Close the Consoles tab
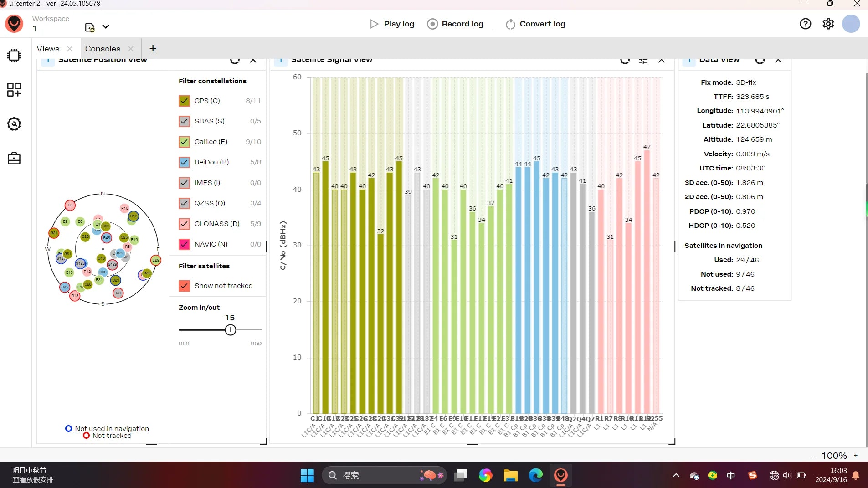Image resolution: width=868 pixels, height=488 pixels. click(x=131, y=49)
